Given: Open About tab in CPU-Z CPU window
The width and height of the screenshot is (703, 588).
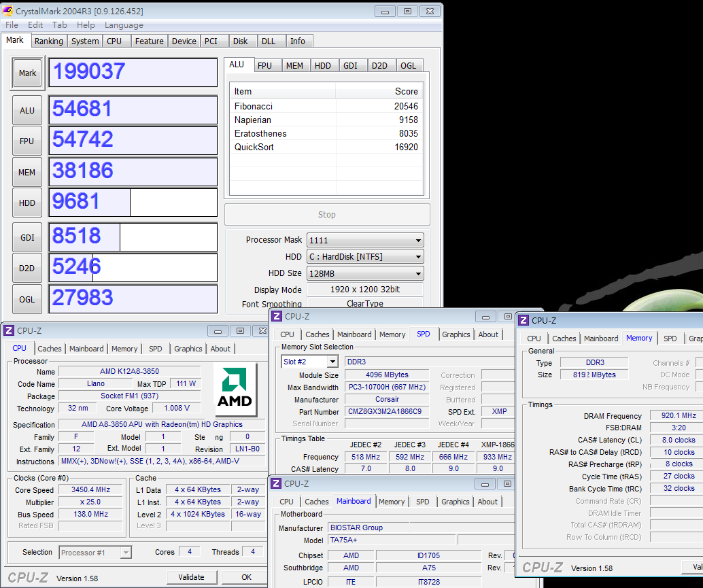Looking at the screenshot, I should pyautogui.click(x=220, y=349).
